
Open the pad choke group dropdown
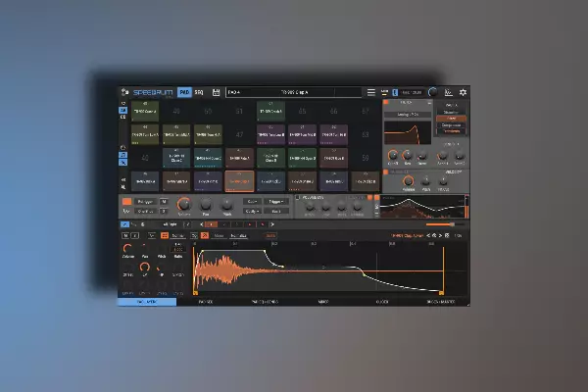tap(252, 211)
